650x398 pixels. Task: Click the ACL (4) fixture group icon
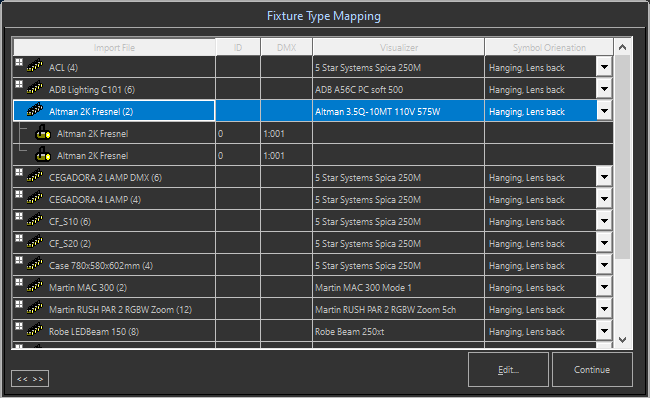[35, 66]
